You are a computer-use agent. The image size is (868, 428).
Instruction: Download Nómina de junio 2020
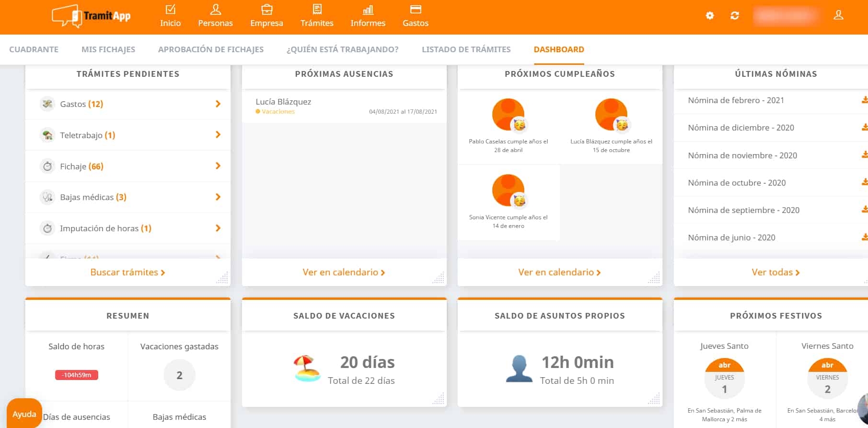pos(864,237)
